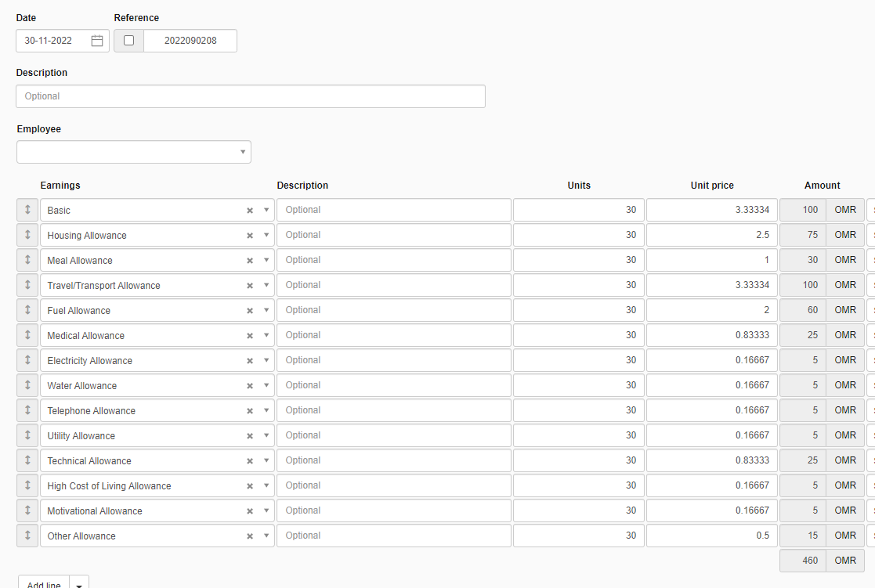The width and height of the screenshot is (875, 588).
Task: Click the drag handle for Basic row
Action: point(27,210)
